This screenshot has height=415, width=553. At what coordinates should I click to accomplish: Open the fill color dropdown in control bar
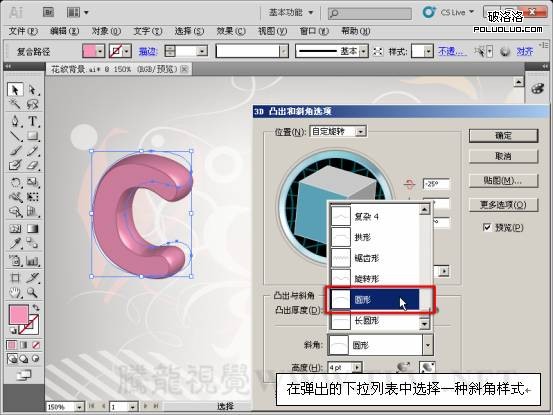pos(101,52)
